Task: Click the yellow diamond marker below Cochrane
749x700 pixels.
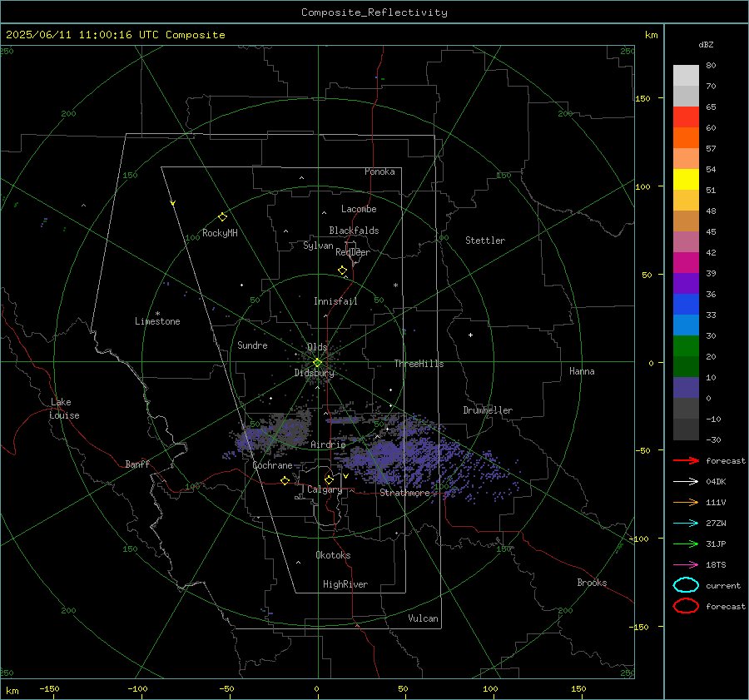Action: pos(285,481)
